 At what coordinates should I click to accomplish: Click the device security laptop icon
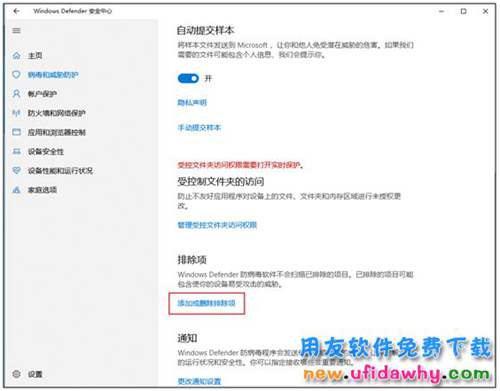click(16, 151)
